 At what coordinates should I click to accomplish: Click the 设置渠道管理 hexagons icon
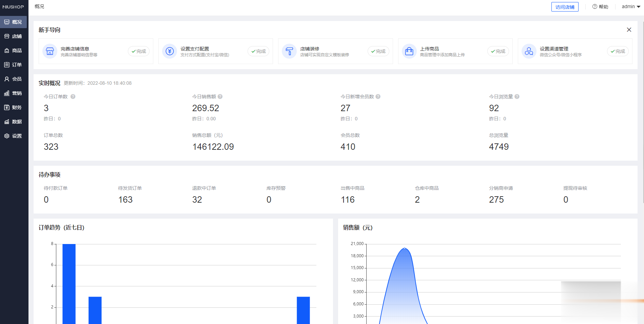tap(529, 51)
